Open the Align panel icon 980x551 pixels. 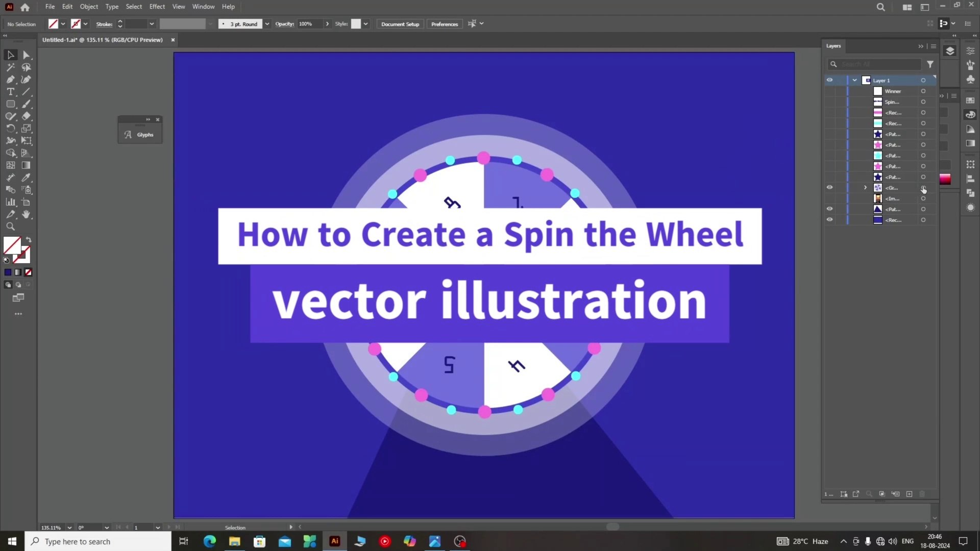pos(970,179)
